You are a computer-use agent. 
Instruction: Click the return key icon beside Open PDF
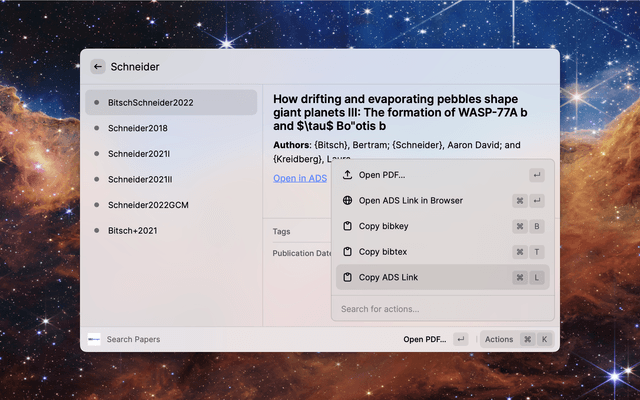pos(460,339)
